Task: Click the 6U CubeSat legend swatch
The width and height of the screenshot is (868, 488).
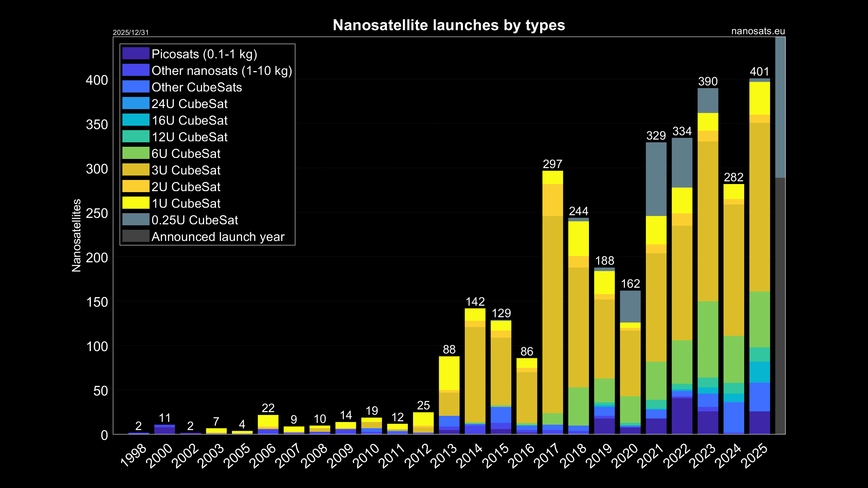Action: (x=136, y=153)
